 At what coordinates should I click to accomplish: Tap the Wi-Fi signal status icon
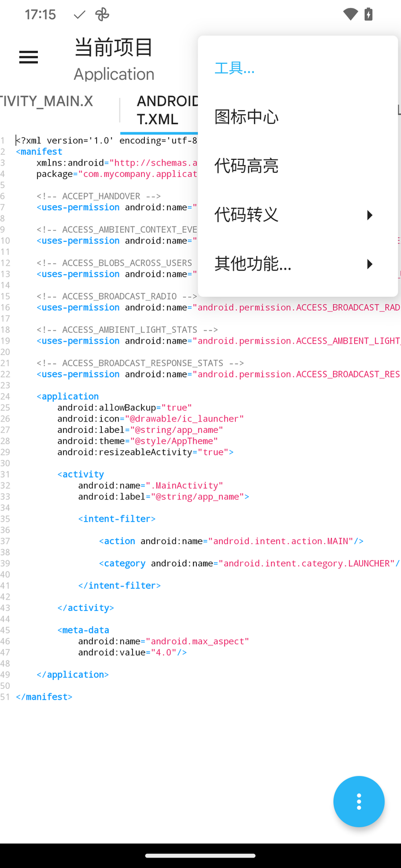click(350, 15)
